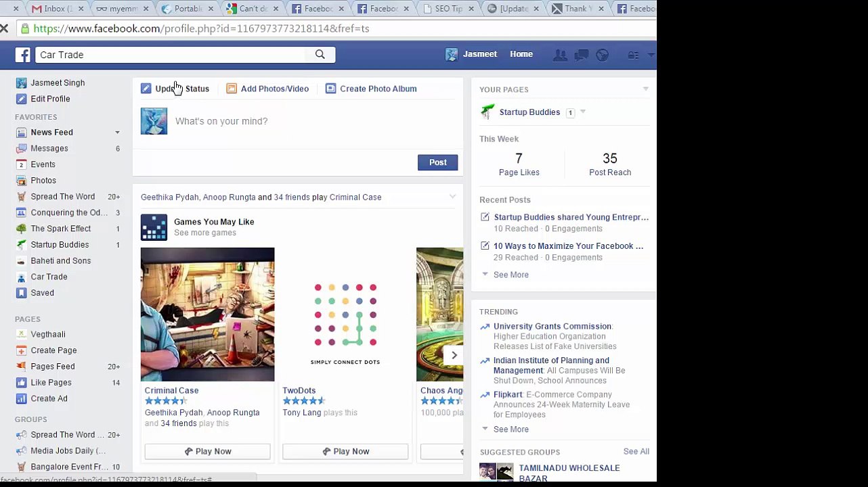Click the Messages icon in sidebar
Image resolution: width=868 pixels, height=487 pixels.
(21, 148)
